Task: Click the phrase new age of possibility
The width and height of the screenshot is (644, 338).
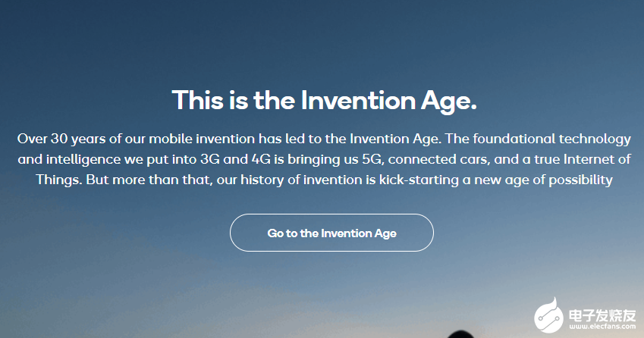Action: pos(543,180)
